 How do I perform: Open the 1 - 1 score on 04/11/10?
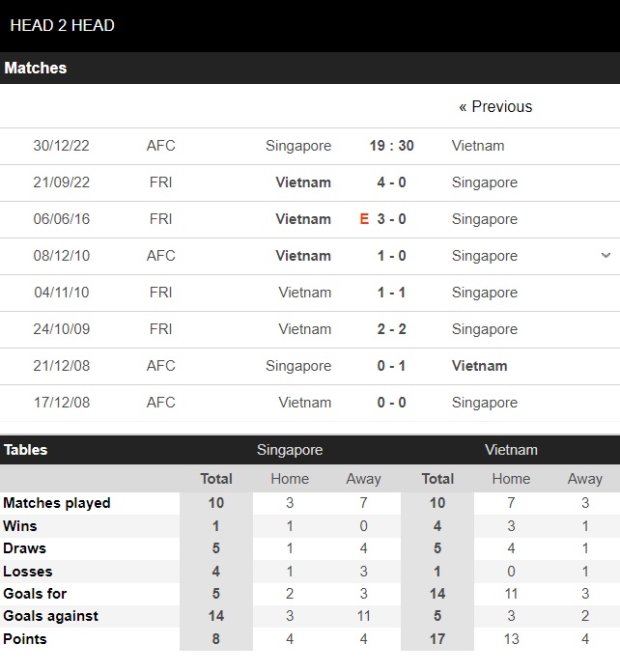[391, 293]
